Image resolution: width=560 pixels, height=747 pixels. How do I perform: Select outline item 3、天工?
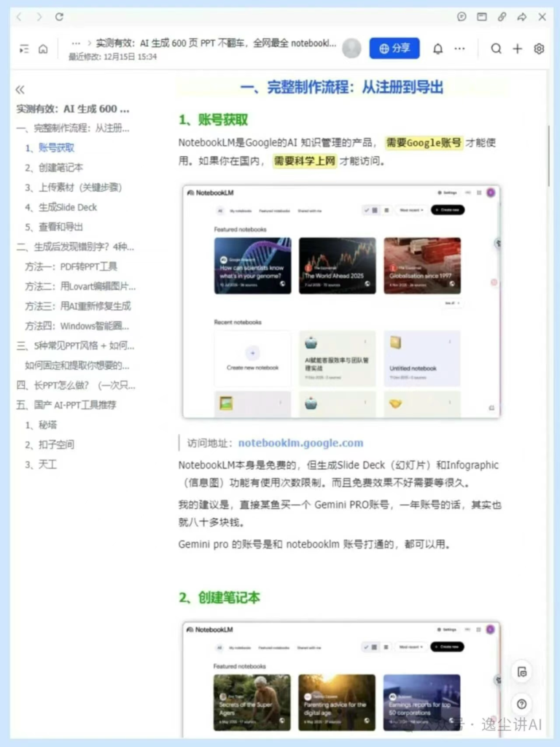pyautogui.click(x=41, y=465)
